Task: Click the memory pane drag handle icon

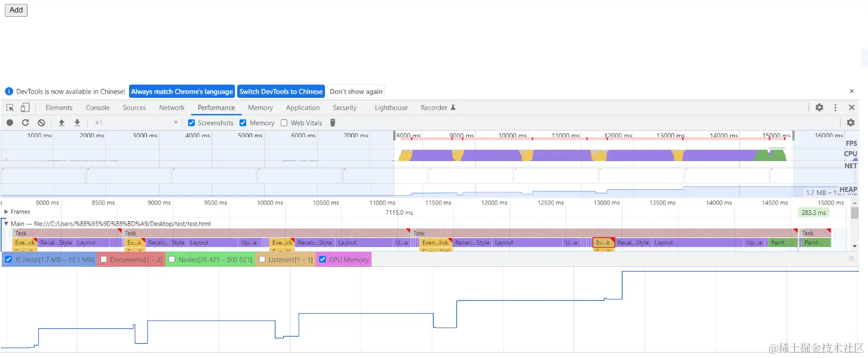Action: click(852, 259)
